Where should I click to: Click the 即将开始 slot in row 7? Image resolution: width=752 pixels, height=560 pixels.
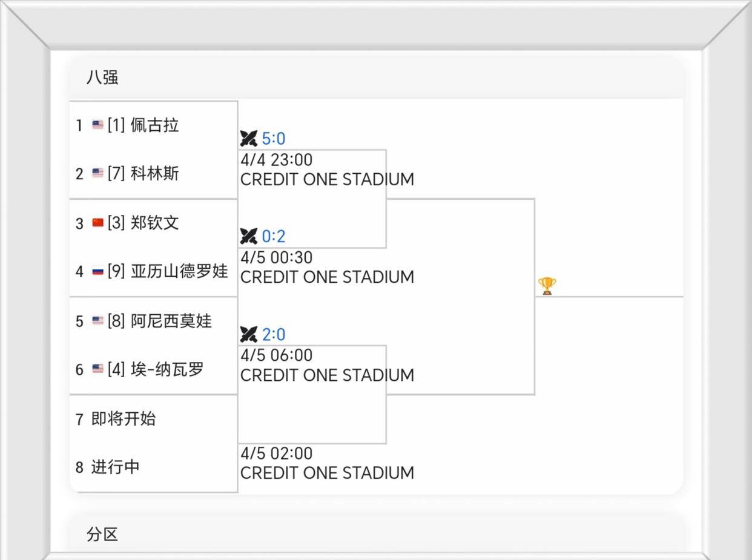pos(124,418)
